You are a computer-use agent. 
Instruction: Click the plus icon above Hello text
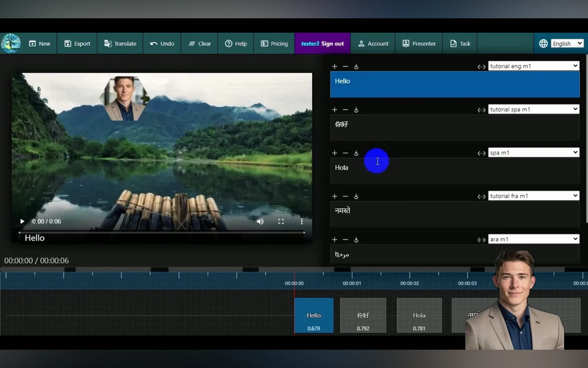[x=335, y=67]
